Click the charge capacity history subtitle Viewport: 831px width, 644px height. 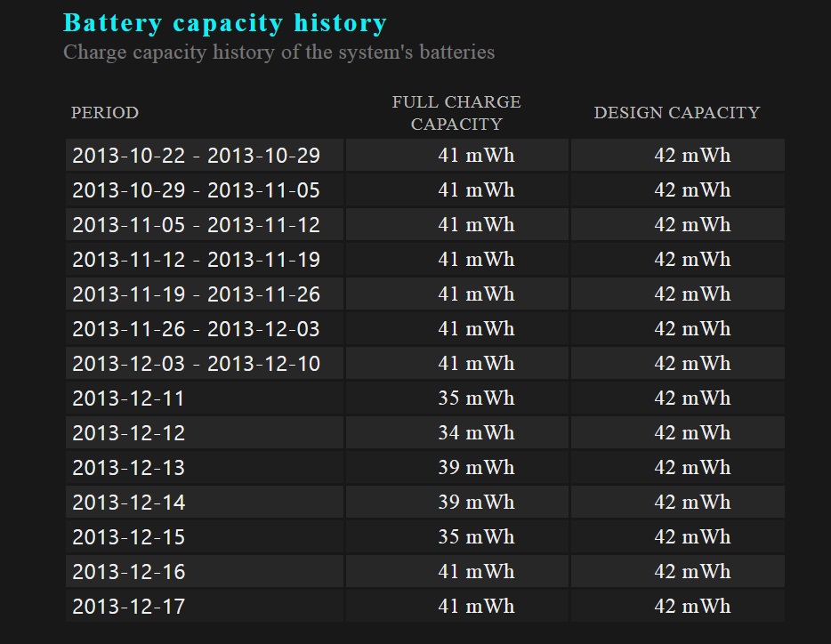(x=278, y=52)
